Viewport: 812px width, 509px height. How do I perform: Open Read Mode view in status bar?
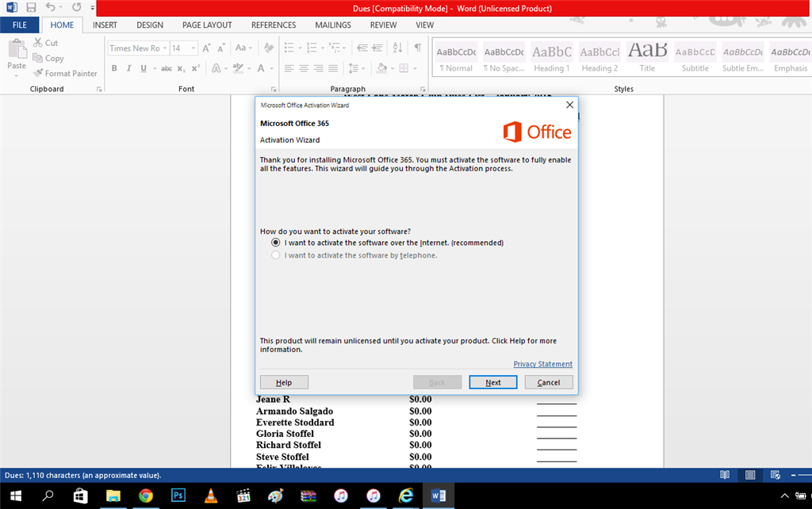[725, 475]
